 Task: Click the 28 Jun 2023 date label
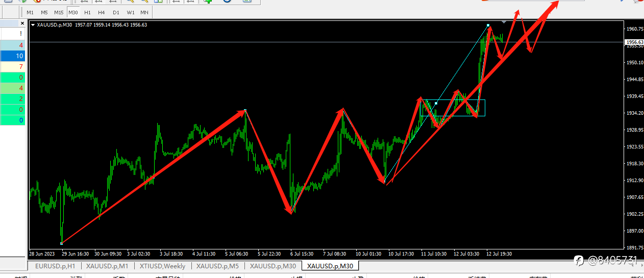41,254
